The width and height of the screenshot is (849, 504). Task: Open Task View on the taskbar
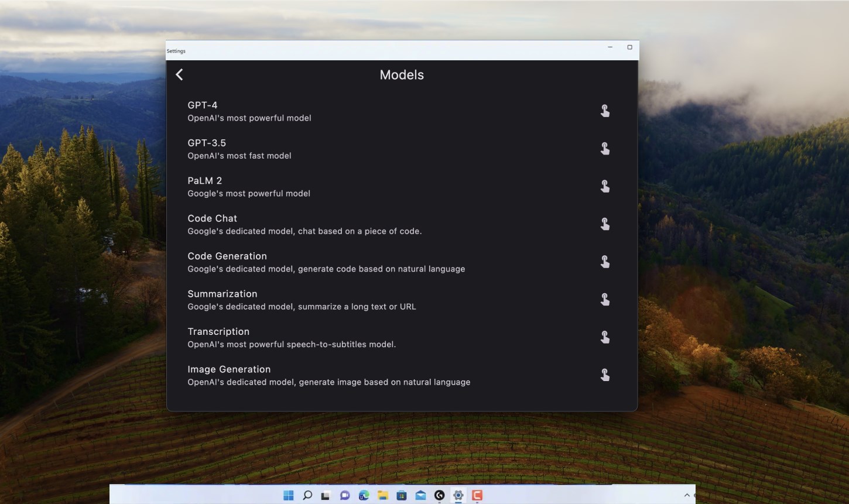coord(326,496)
